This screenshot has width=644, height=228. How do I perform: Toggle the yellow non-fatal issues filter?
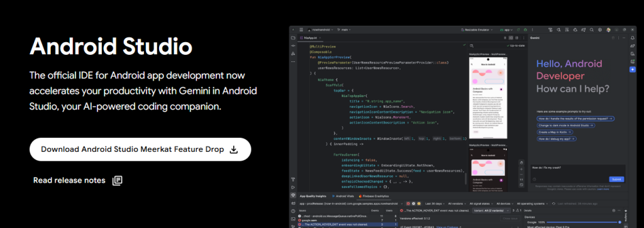tap(419, 203)
